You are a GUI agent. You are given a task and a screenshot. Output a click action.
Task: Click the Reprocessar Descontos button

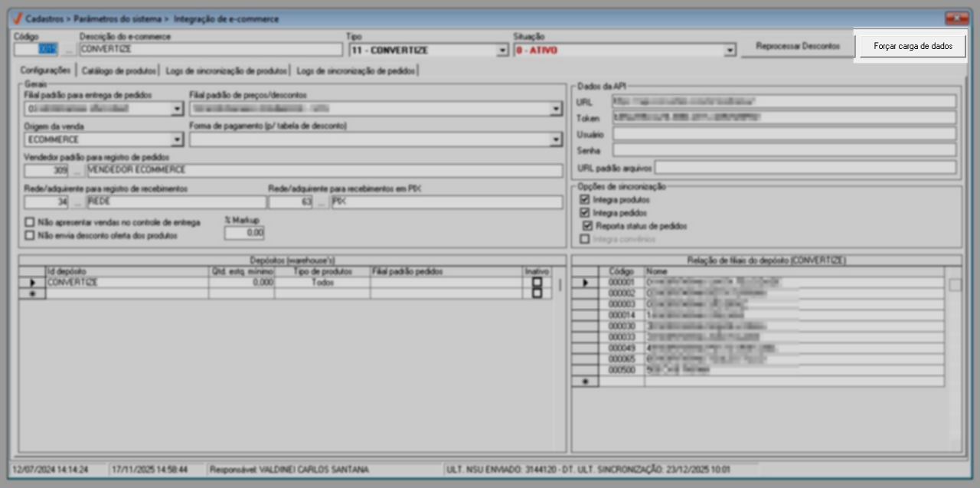797,46
